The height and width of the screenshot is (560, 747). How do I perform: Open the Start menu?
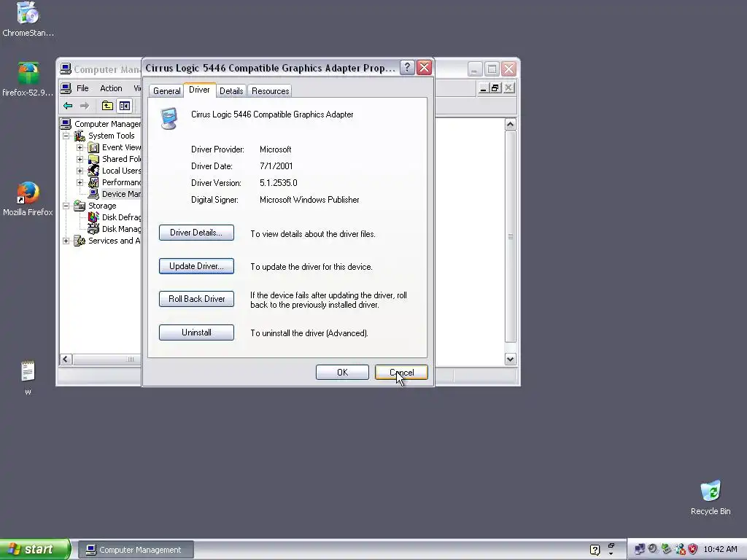pyautogui.click(x=35, y=549)
